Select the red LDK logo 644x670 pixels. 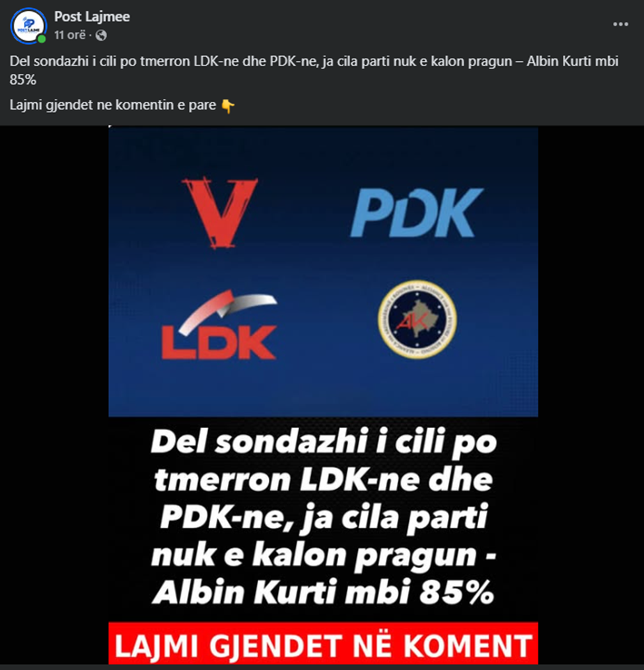click(x=219, y=324)
